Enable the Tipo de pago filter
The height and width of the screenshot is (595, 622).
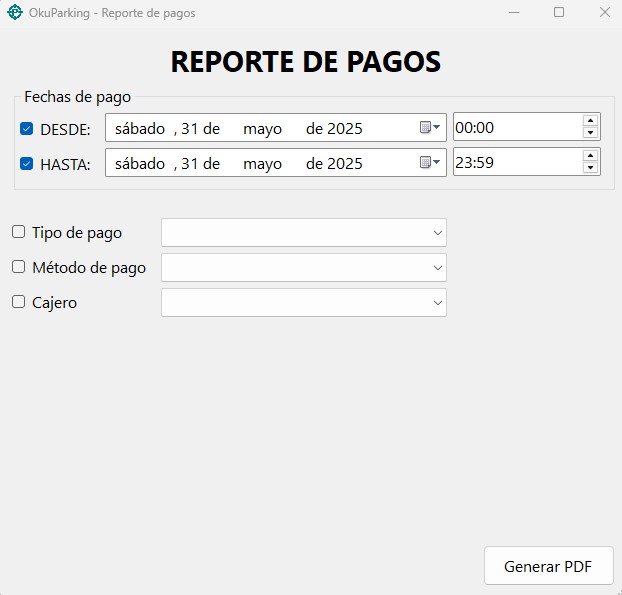point(19,232)
